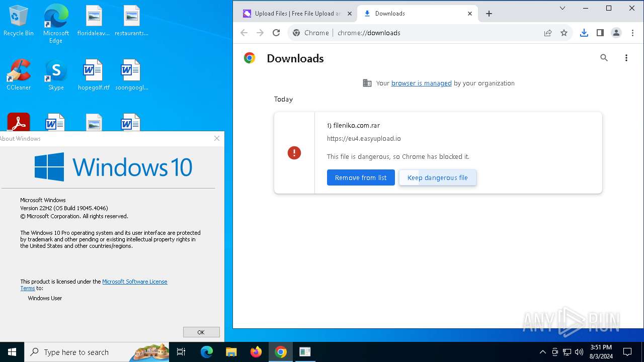Viewport: 644px width, 362px height.
Task: Go forward in Chrome
Action: pyautogui.click(x=260, y=33)
